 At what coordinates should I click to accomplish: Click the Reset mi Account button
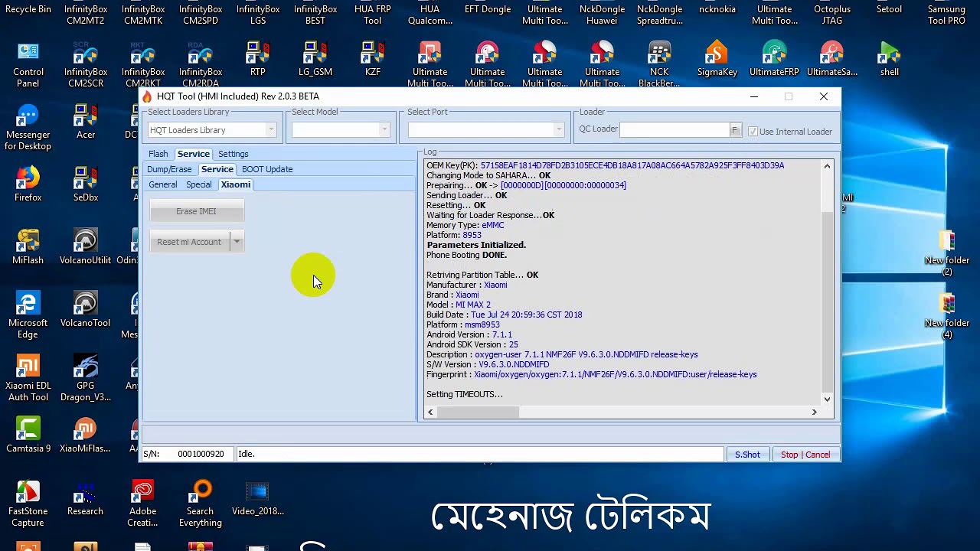pos(190,242)
